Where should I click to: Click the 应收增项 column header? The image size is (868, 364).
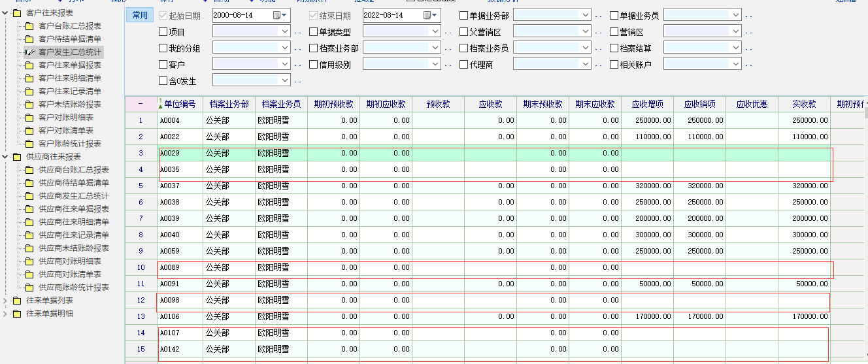pyautogui.click(x=647, y=104)
